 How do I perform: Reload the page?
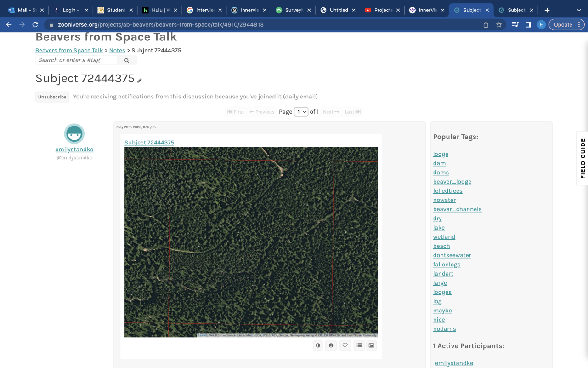click(35, 24)
